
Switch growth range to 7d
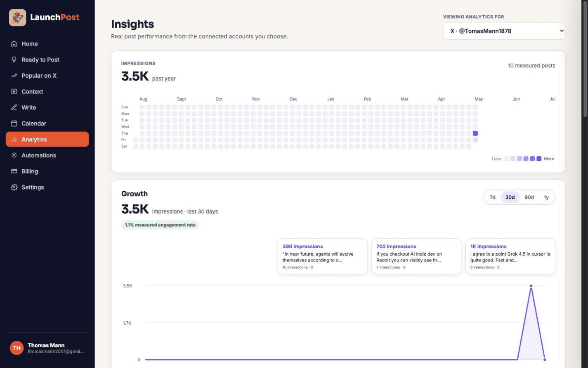coord(492,197)
